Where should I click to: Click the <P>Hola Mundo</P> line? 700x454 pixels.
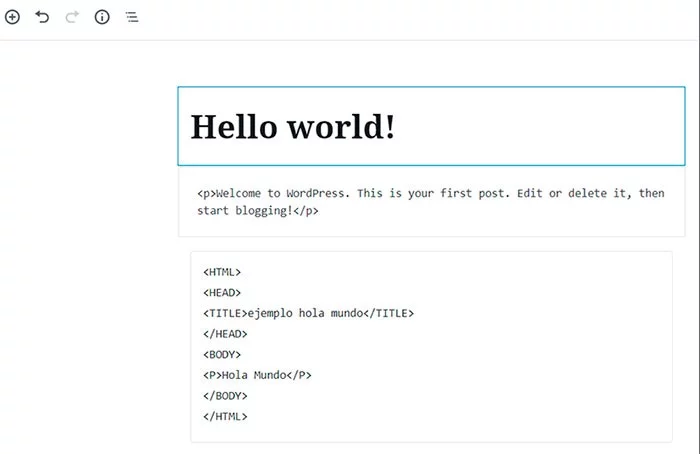[257, 375]
